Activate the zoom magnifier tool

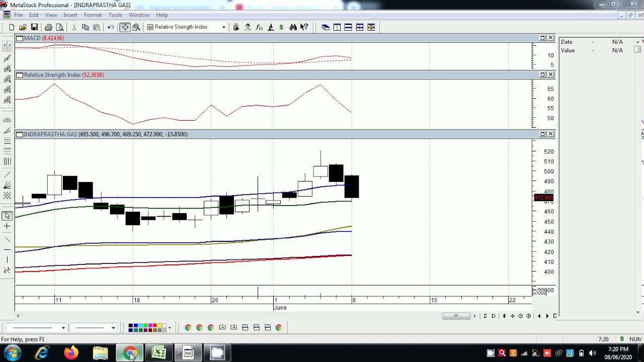(136, 27)
